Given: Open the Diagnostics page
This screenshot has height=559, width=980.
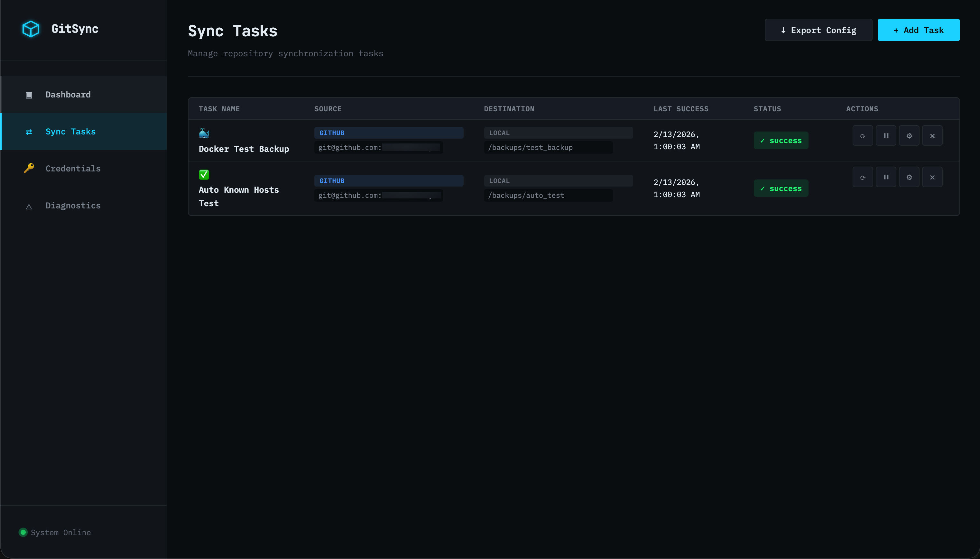Looking at the screenshot, I should 84,206.
